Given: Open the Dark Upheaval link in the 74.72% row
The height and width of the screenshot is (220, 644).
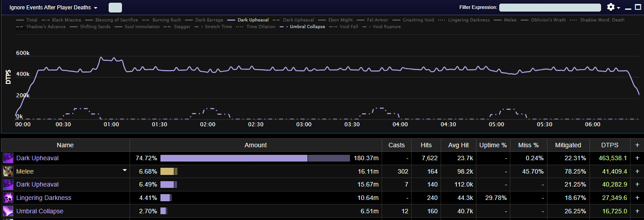Looking at the screenshot, I should [38, 158].
